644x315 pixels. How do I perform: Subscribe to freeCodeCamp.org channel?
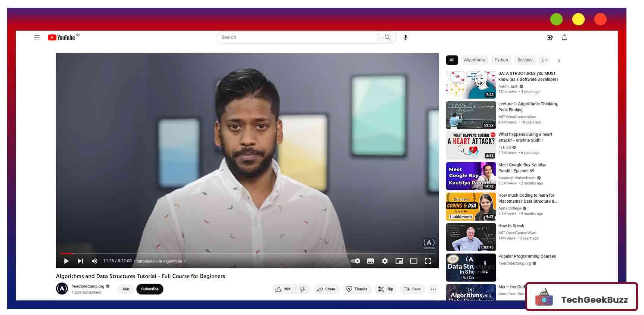pos(150,289)
